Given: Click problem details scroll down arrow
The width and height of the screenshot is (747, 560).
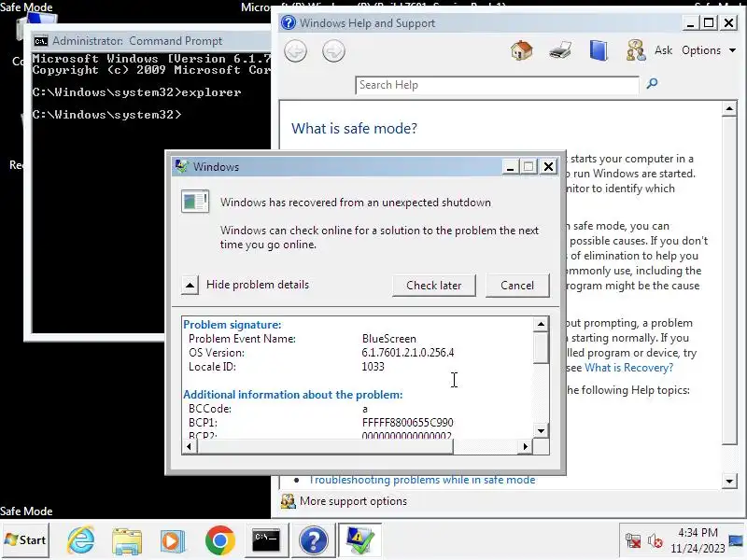Looking at the screenshot, I should pyautogui.click(x=541, y=431).
